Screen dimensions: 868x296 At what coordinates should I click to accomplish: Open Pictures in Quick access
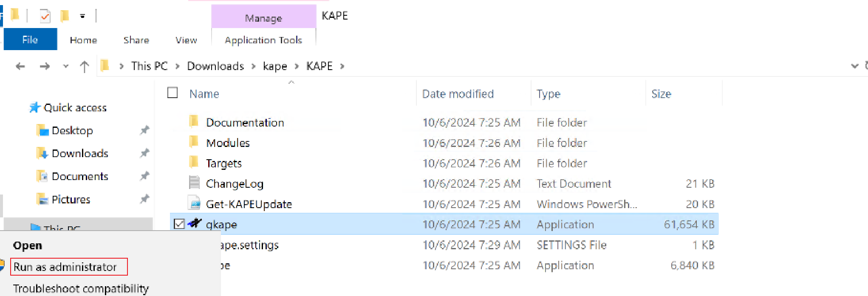pos(71,199)
